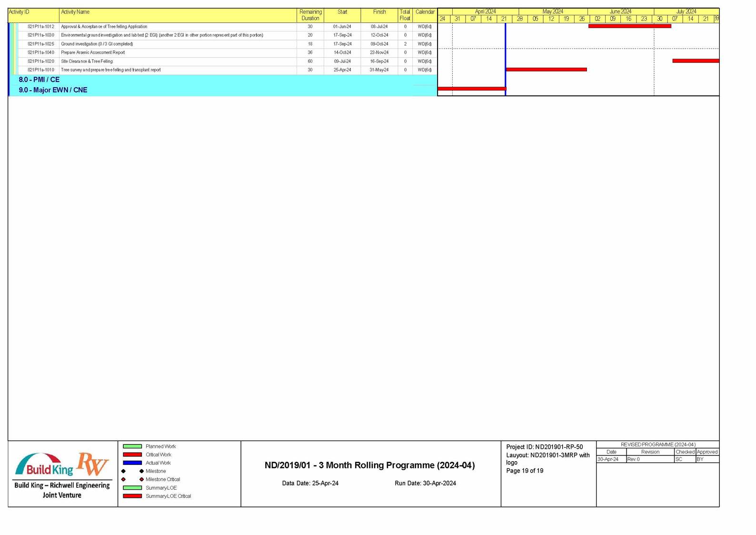Click the orange RW logo
This screenshot has height=535, width=756.
click(93, 464)
